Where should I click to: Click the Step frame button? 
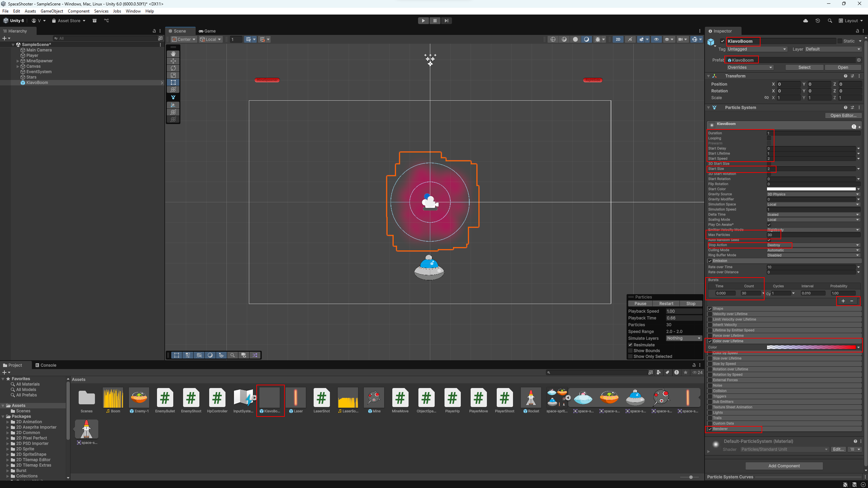point(447,21)
